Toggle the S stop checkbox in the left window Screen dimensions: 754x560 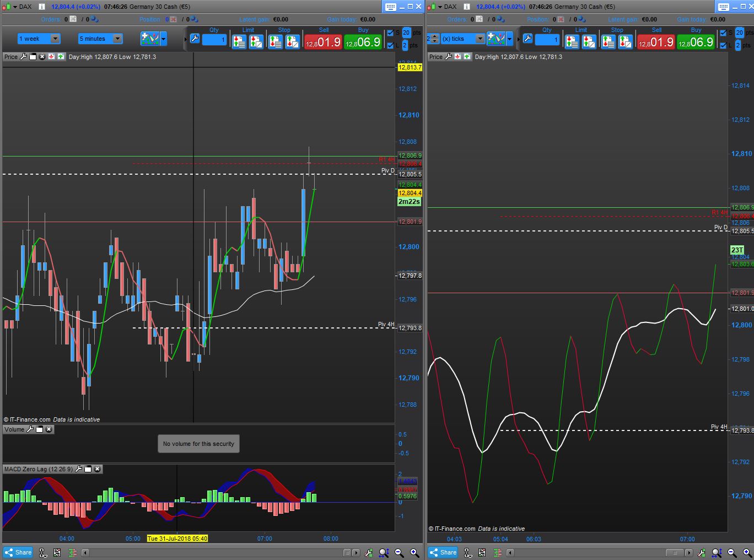coord(390,33)
